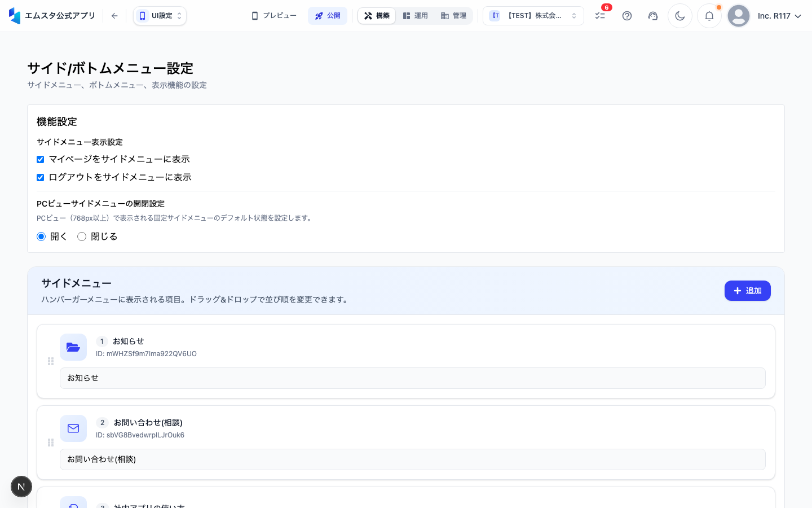This screenshot has height=508, width=812.
Task: Go back with the left arrow icon
Action: 114,16
